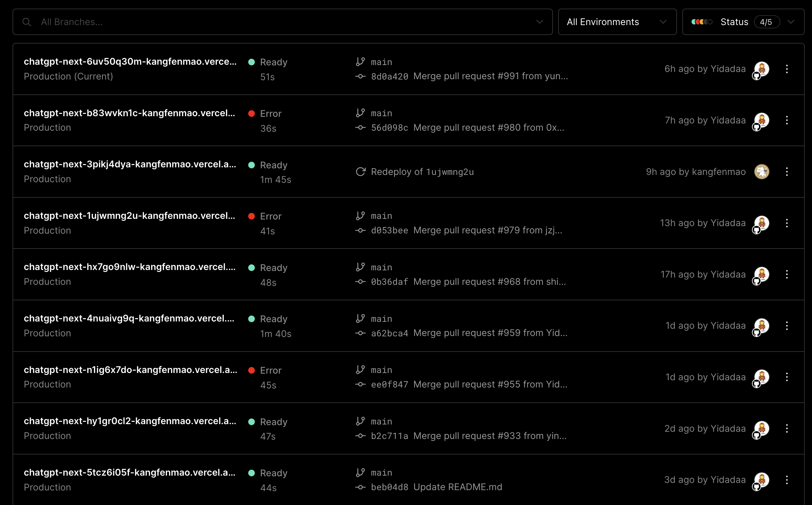Click the search magnifier icon
Screen dimensions: 812x505
27,22
